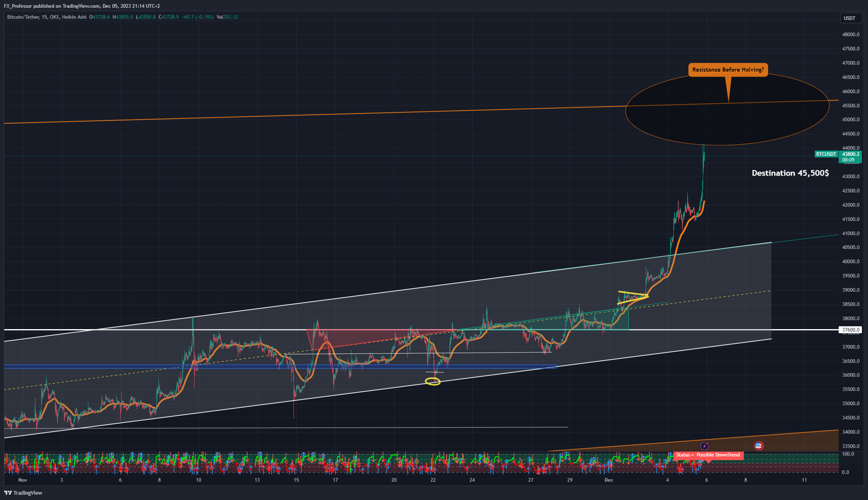Open the US flag economic event icon
Image resolution: width=868 pixels, height=500 pixels.
(758, 446)
